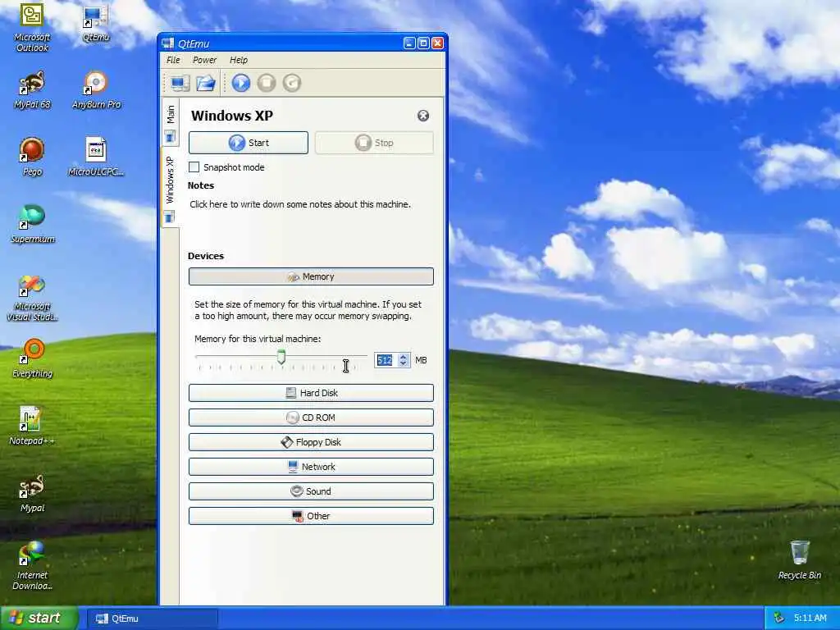Select the Supermium desktop icon
This screenshot has height=630, width=840.
click(32, 225)
